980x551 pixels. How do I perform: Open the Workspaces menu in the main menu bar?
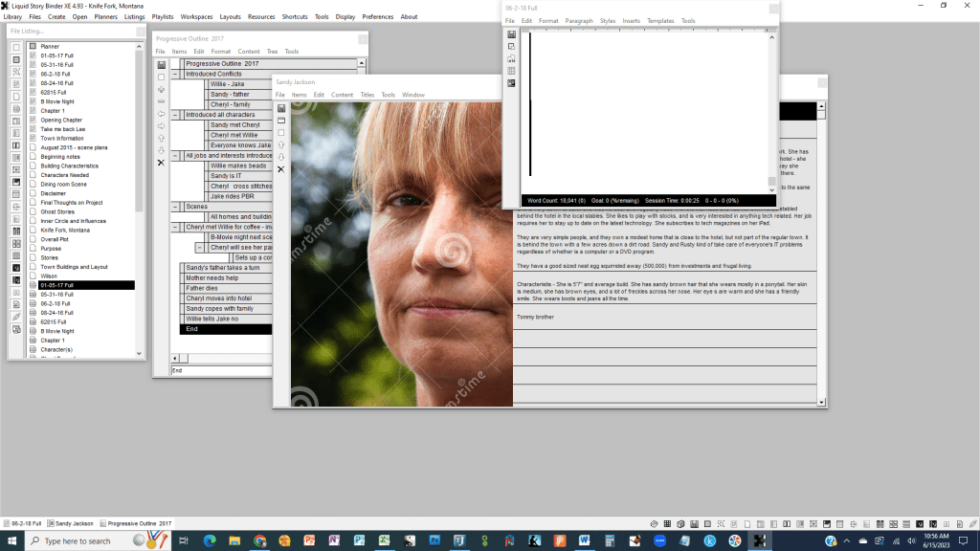pyautogui.click(x=196, y=16)
